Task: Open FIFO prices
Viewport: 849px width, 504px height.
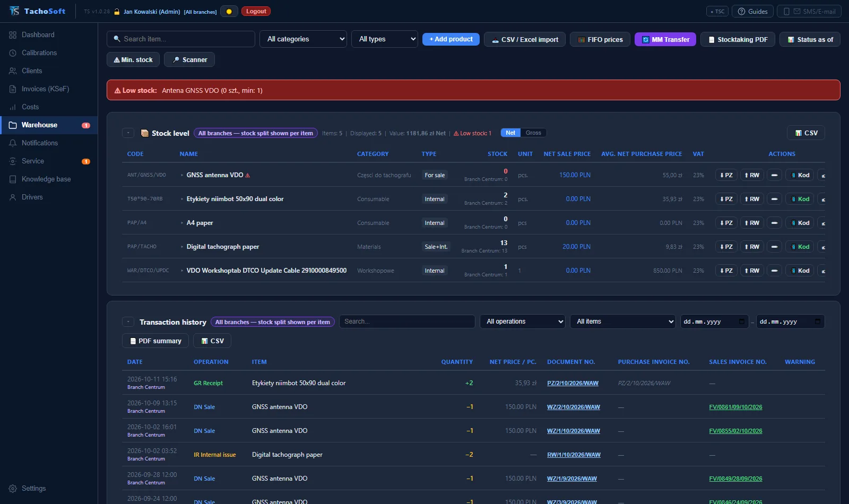Action: pos(600,39)
